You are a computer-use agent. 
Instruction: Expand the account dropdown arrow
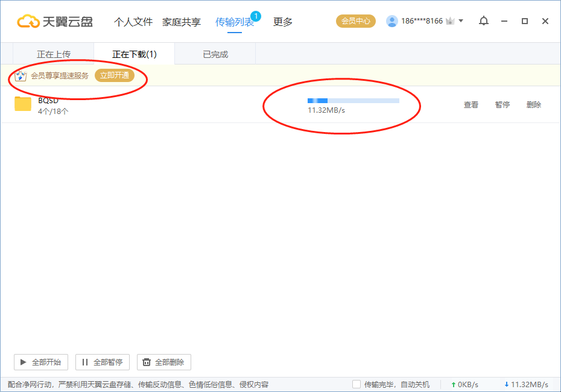461,21
